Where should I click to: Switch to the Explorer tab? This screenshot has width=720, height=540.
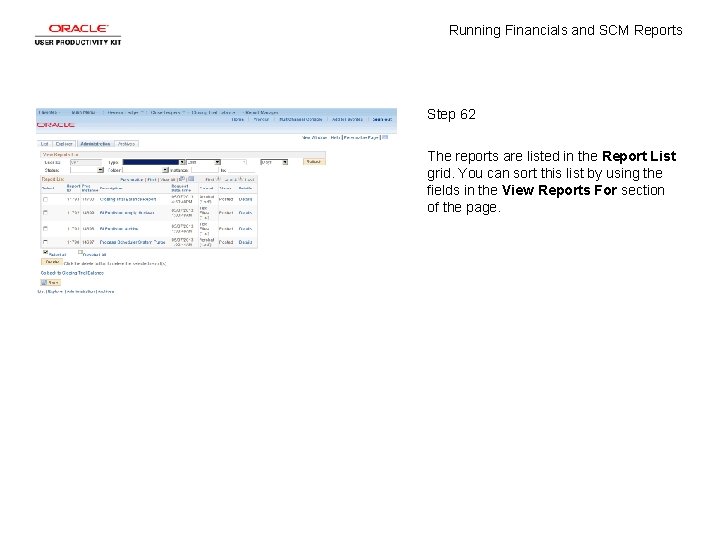(64, 144)
